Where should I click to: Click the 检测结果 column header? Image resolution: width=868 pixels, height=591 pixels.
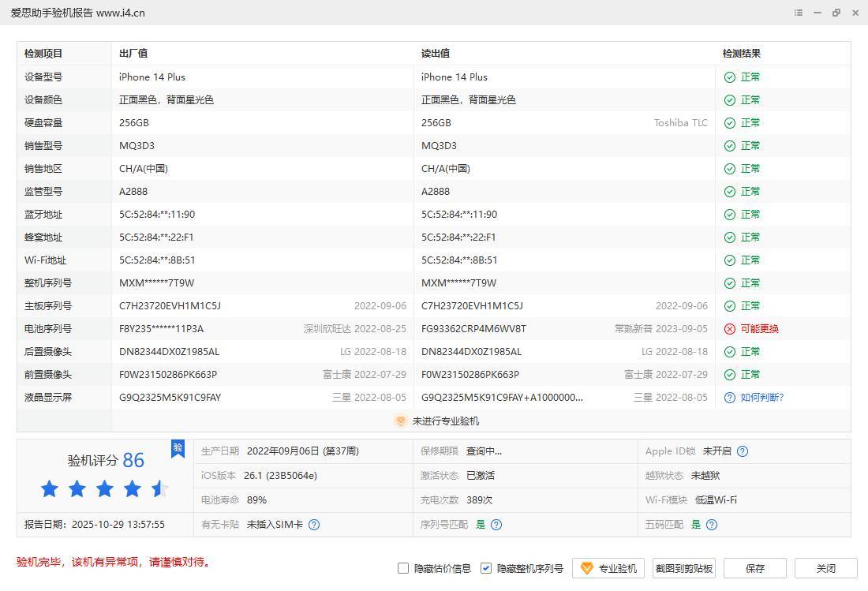[x=742, y=54]
